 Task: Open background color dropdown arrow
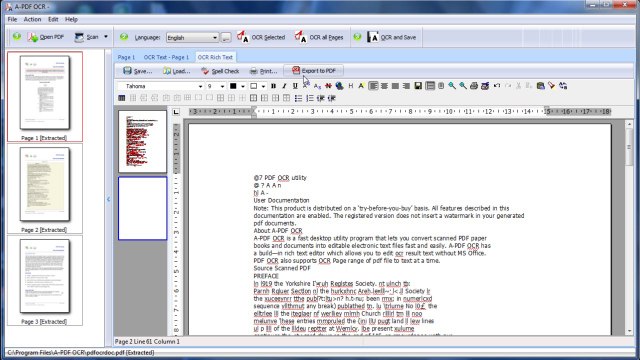pos(263,87)
